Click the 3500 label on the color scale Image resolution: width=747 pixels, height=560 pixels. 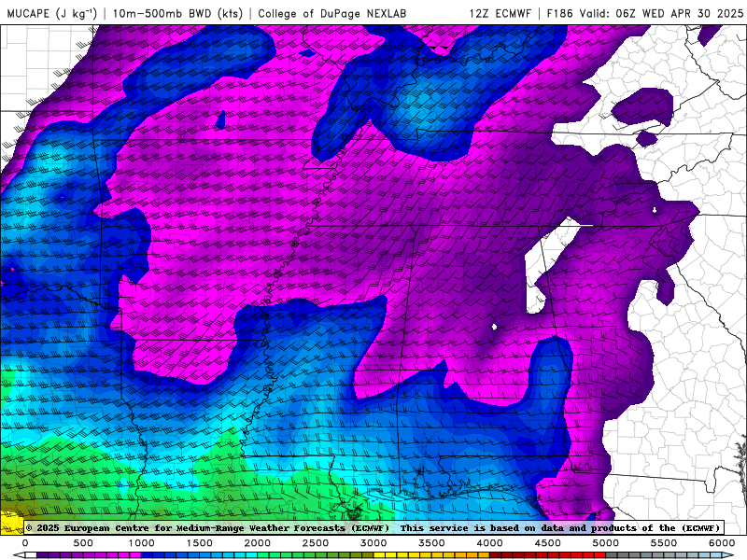(431, 543)
